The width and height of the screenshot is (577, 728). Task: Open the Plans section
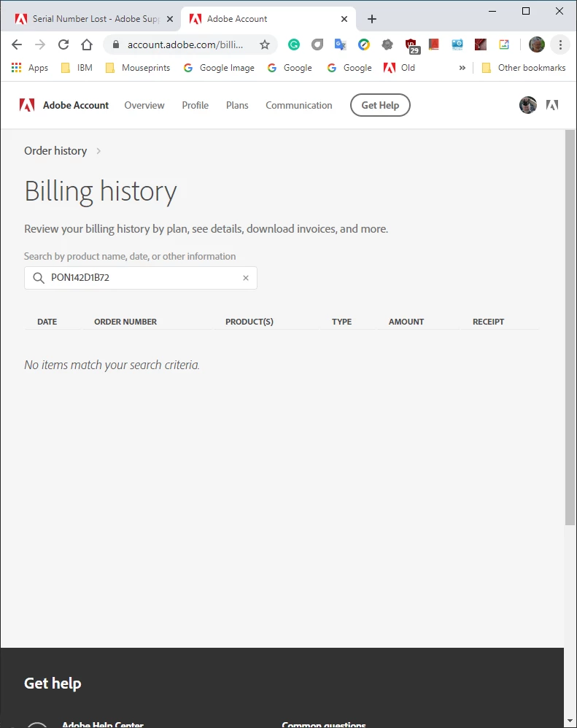pyautogui.click(x=237, y=105)
